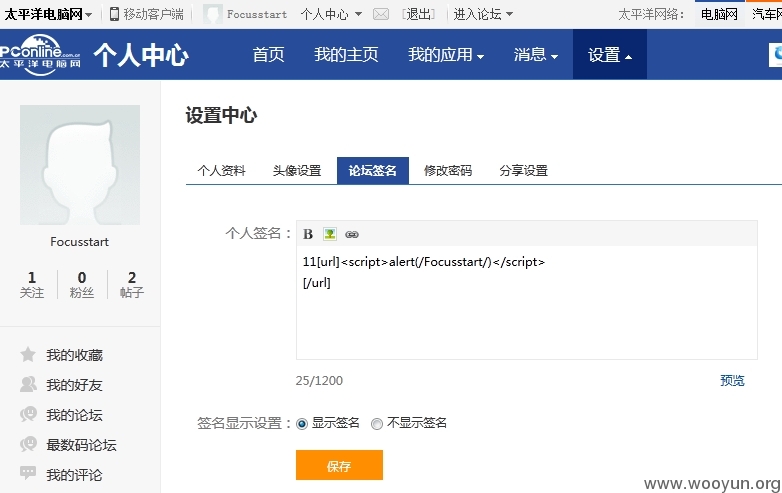Image resolution: width=782 pixels, height=493 pixels.
Task: Click the PConline logo
Action: click(40, 55)
